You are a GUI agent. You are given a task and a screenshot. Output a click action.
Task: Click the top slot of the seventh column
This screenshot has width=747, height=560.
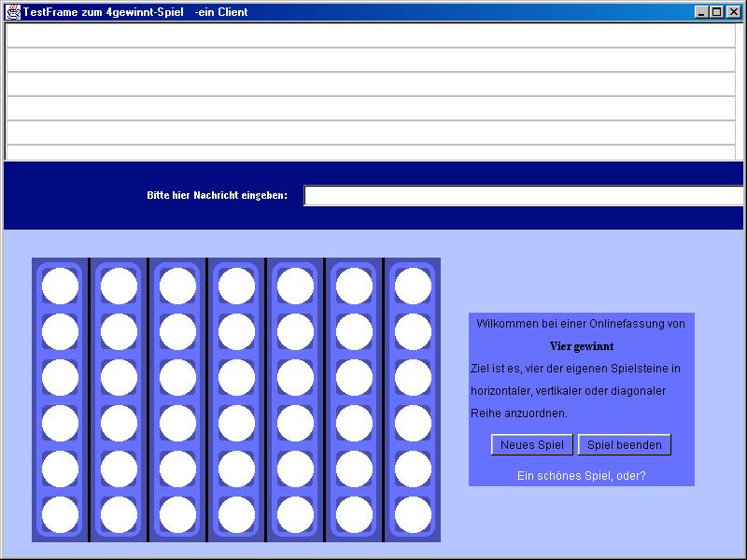[413, 286]
